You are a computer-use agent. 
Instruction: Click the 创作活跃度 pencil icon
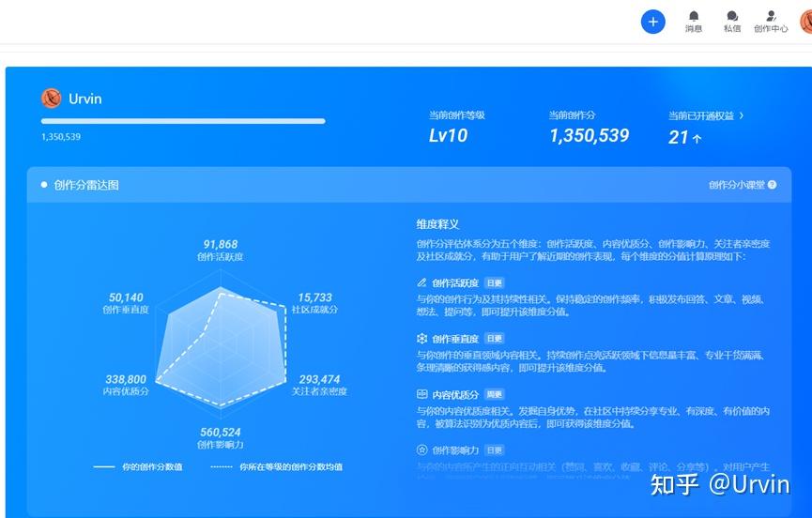[421, 282]
